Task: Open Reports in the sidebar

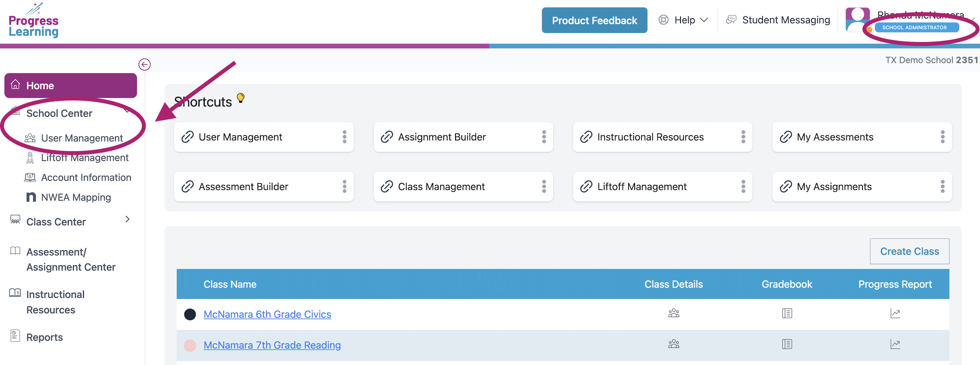Action: coord(44,337)
